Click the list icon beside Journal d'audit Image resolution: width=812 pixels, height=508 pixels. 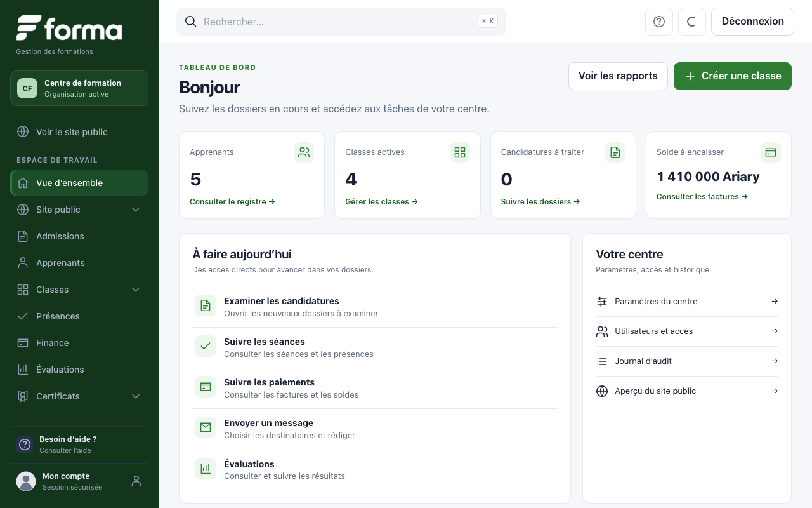pyautogui.click(x=602, y=361)
